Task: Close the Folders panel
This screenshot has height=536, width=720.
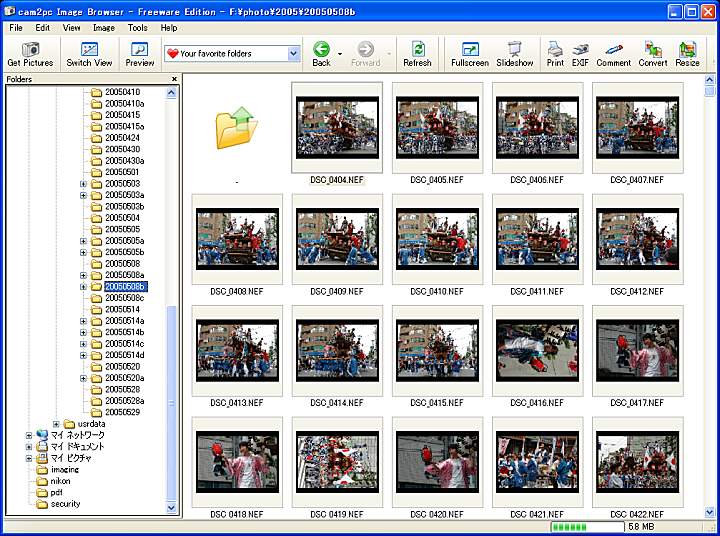Action: [x=174, y=79]
